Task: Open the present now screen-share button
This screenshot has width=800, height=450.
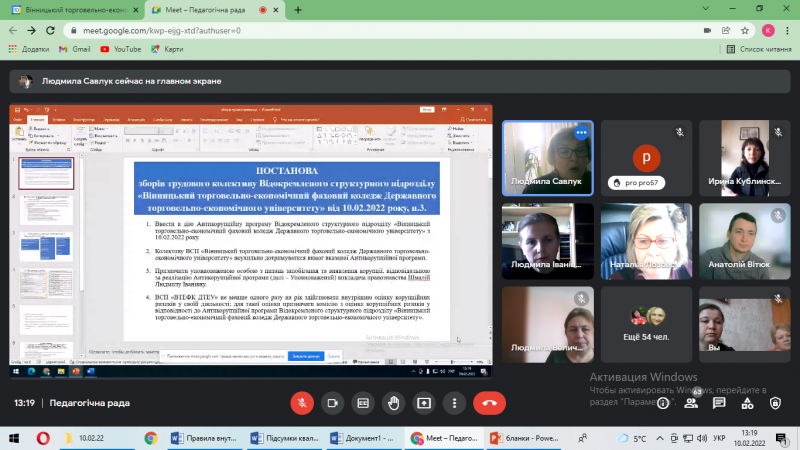Action: coord(424,403)
